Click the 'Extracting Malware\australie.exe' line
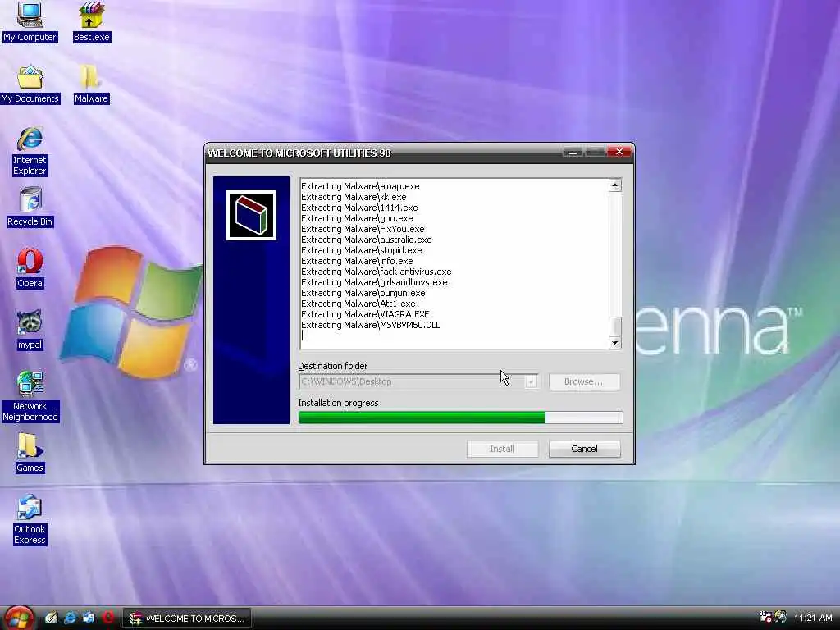840x630 pixels. pos(367,240)
